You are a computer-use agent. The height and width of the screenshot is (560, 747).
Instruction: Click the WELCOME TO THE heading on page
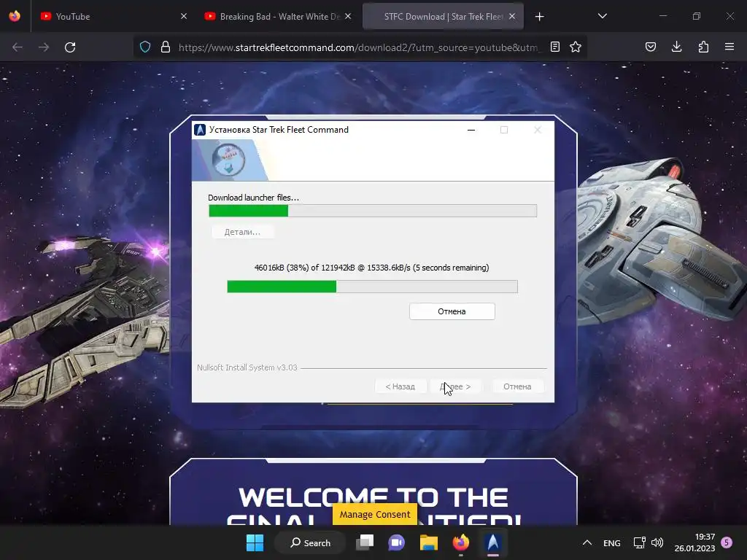click(373, 497)
